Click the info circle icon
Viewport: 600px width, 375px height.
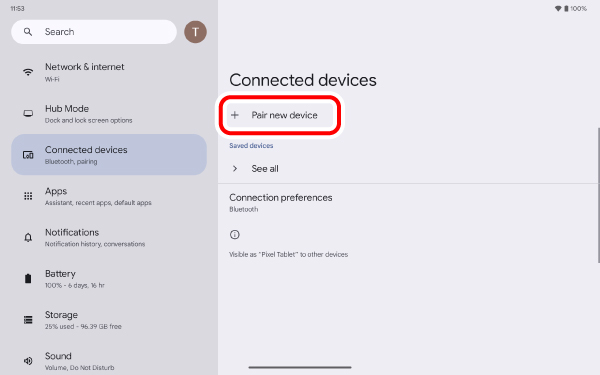[x=235, y=235]
